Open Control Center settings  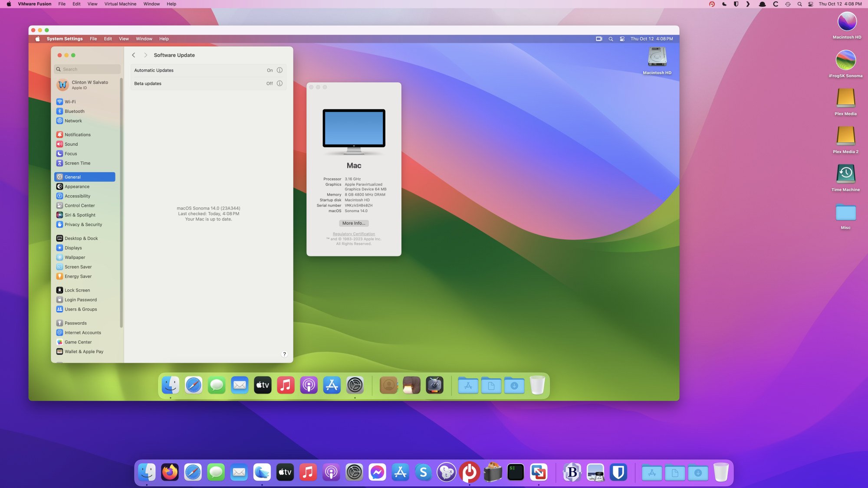(85, 206)
